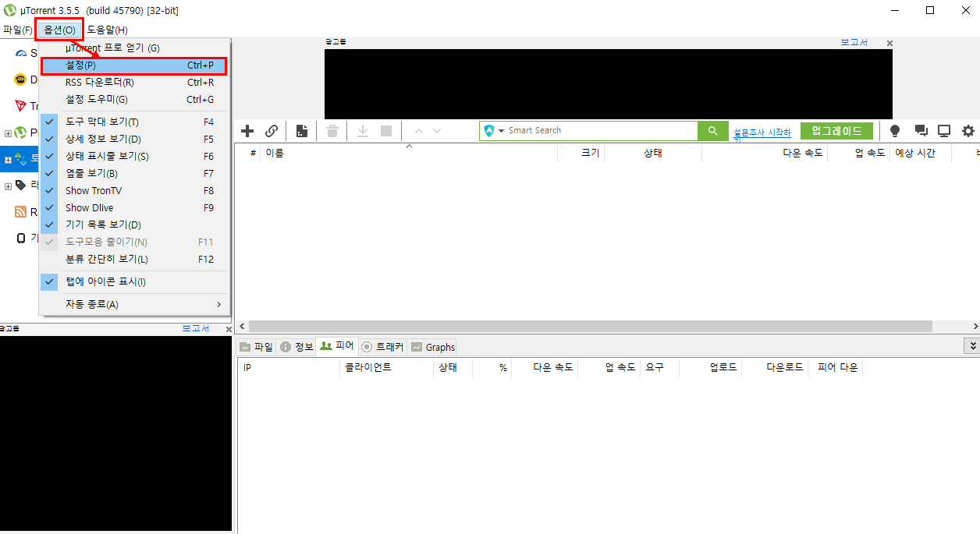This screenshot has width=980, height=534.
Task: Open the search provider dropdown arrow
Action: [502, 131]
